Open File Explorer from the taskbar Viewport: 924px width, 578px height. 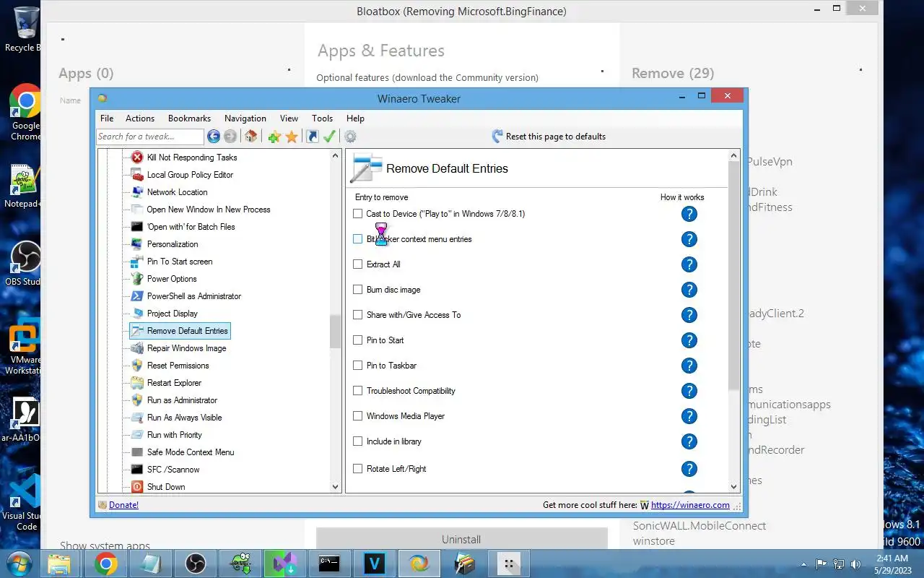click(x=60, y=564)
